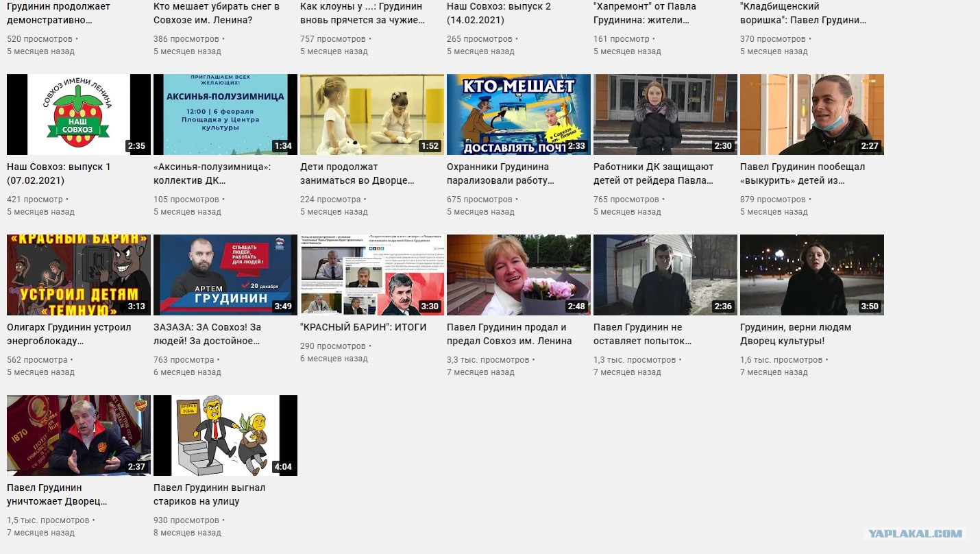Open the 2:36 thumbnail of man standing outdoors
This screenshot has height=554, width=980.
(x=665, y=275)
